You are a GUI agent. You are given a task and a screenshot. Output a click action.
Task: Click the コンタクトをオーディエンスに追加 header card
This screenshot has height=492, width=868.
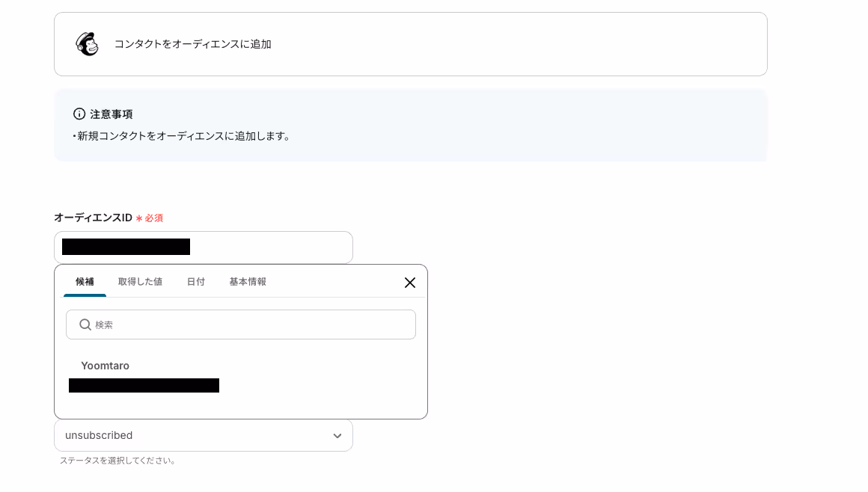(411, 44)
